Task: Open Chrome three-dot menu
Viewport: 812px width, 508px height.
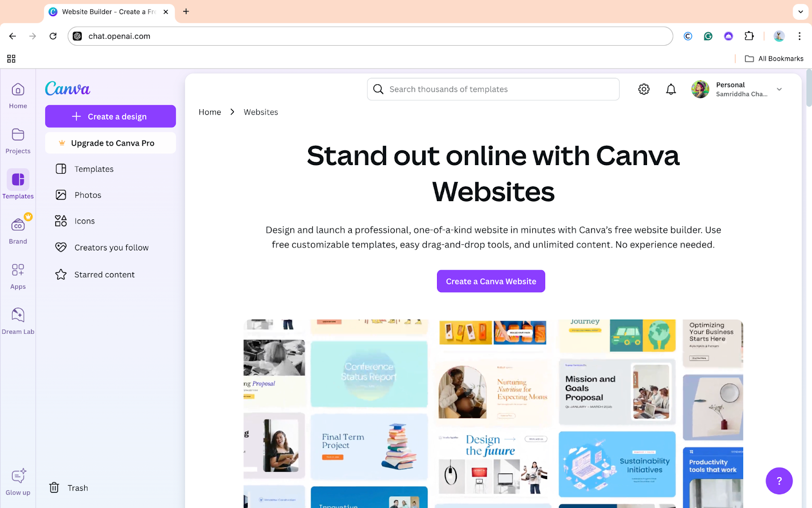Action: [x=799, y=36]
